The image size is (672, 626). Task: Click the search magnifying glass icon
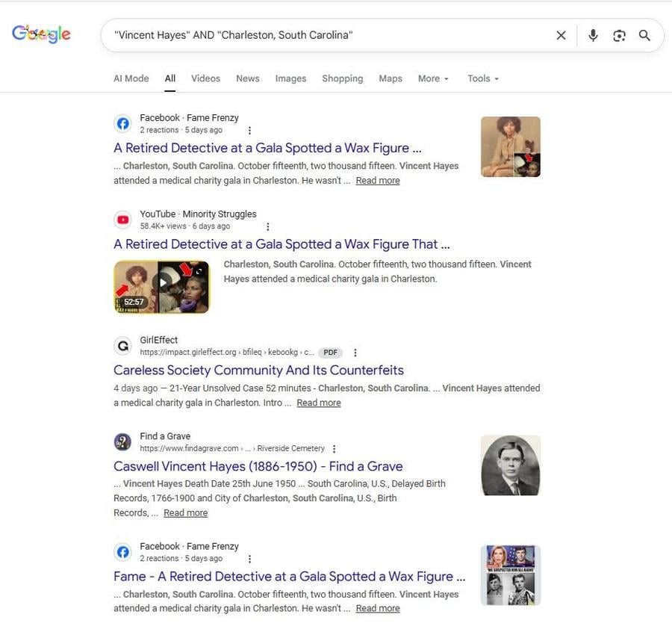644,35
